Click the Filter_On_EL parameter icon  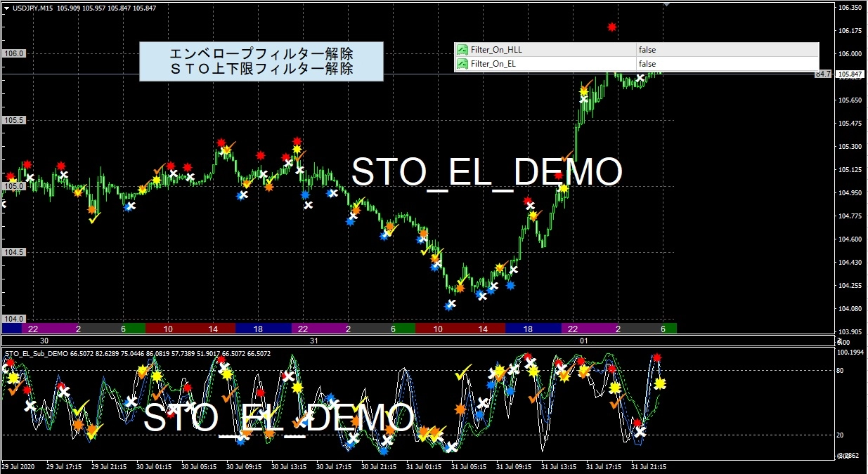[x=462, y=64]
